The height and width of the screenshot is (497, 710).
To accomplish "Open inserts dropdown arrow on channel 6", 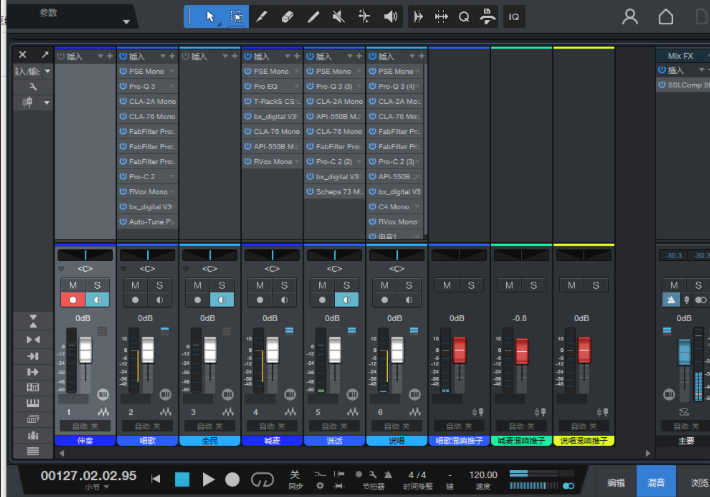I will point(412,56).
